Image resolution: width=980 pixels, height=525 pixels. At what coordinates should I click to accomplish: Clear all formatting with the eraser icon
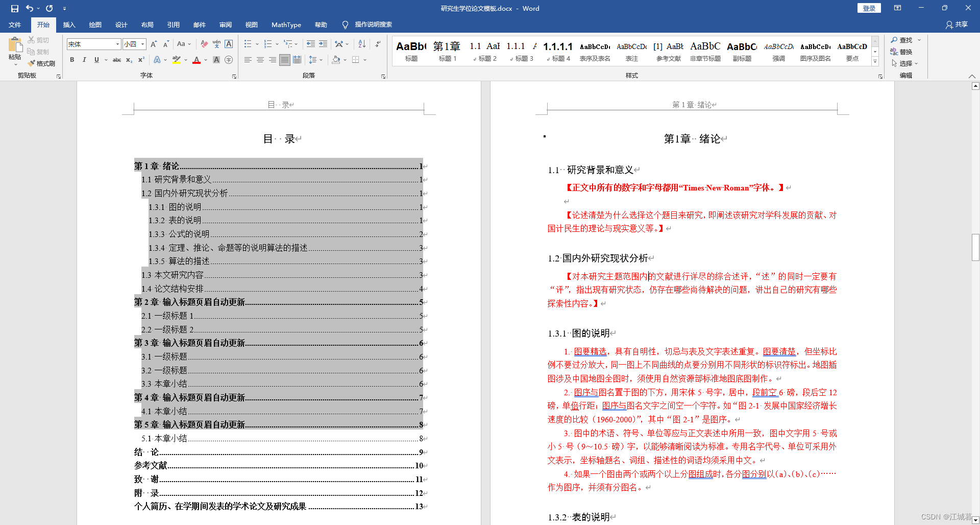(x=204, y=44)
